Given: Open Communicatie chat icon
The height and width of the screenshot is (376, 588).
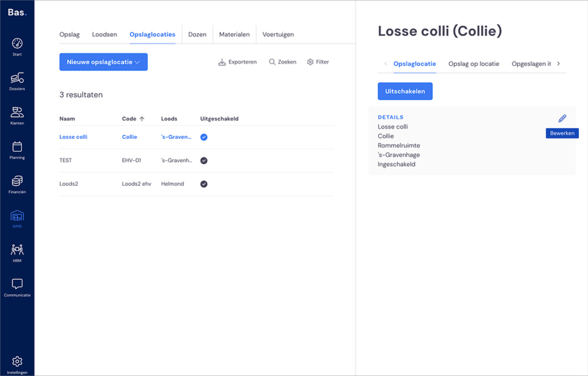Looking at the screenshot, I should point(17,288).
